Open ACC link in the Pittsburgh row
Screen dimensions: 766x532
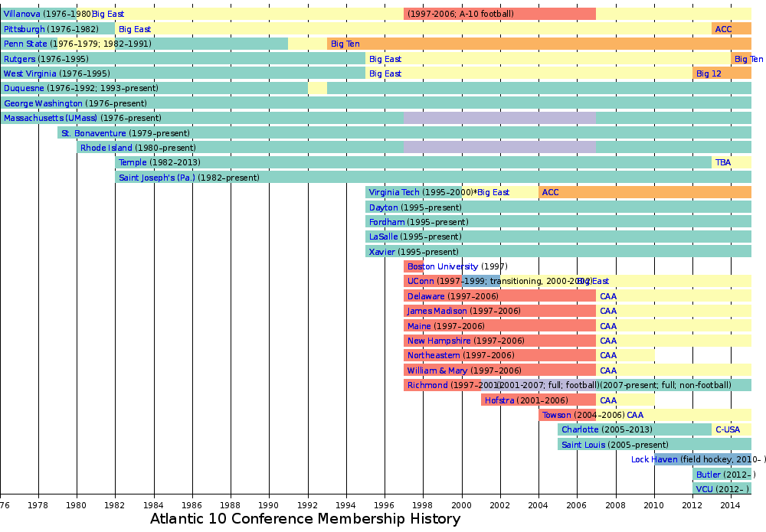(x=724, y=29)
